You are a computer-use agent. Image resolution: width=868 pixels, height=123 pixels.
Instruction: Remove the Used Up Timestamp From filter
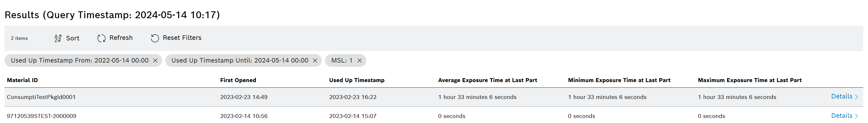(155, 60)
